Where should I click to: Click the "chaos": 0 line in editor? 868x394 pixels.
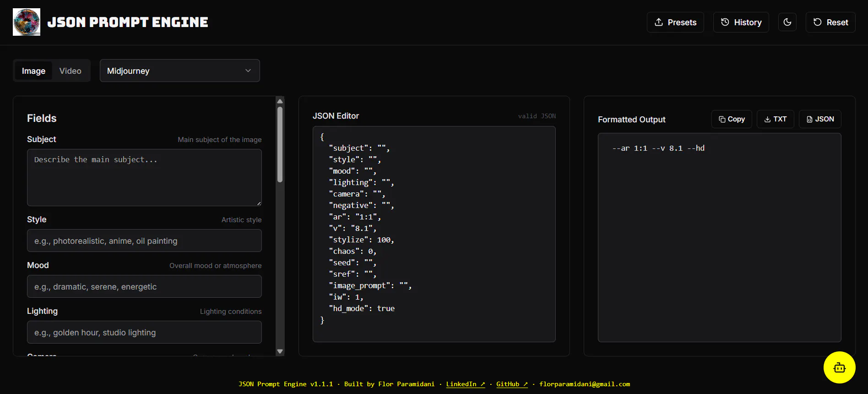pos(353,251)
